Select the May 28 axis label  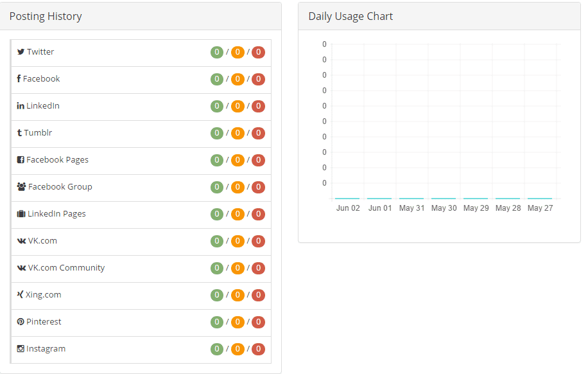(x=508, y=208)
